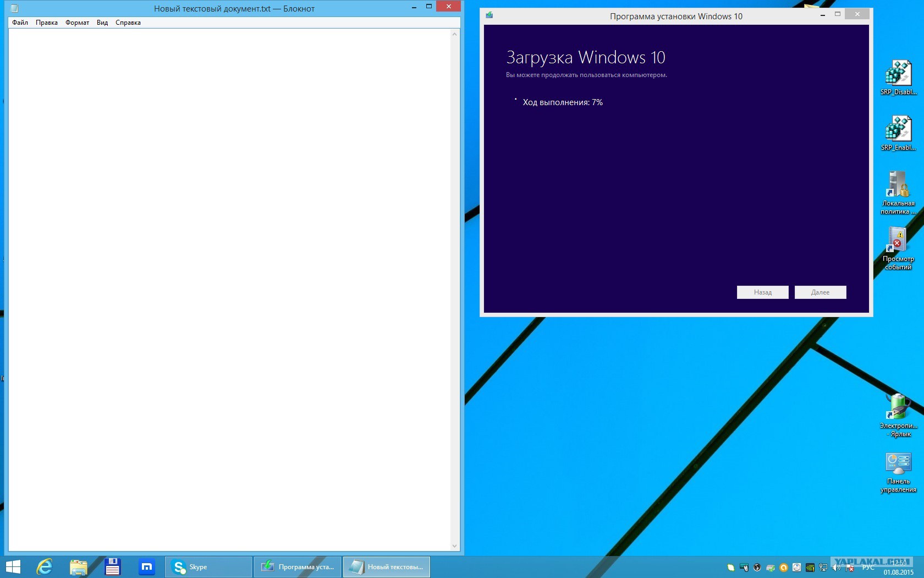This screenshot has height=578, width=924.
Task: Open the Формат menu in Notepad
Action: pyautogui.click(x=77, y=23)
